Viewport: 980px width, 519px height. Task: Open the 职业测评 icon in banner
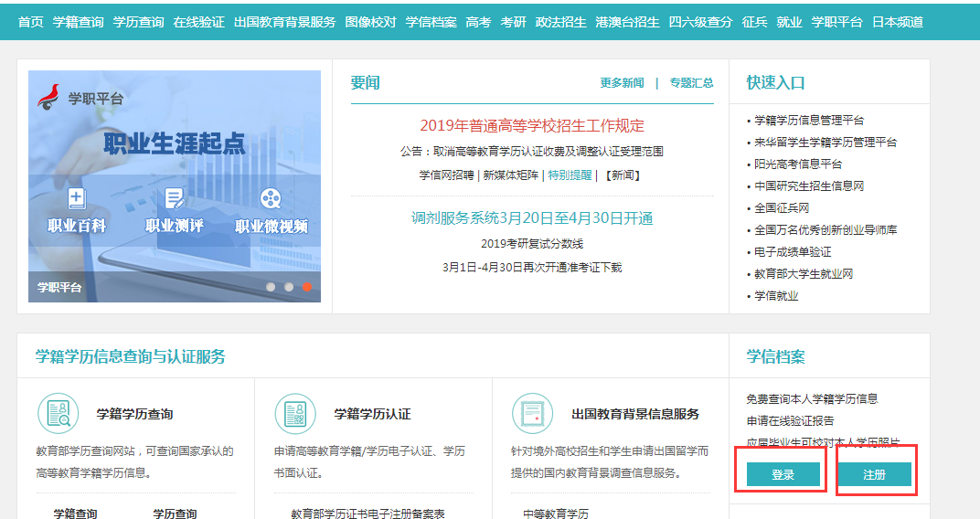click(x=174, y=198)
